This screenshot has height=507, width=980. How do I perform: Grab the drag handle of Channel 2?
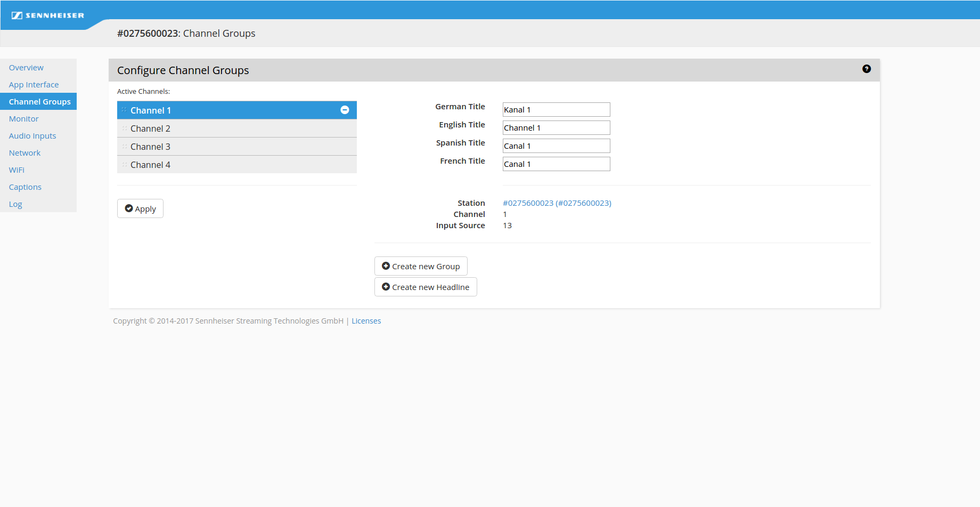pos(124,128)
